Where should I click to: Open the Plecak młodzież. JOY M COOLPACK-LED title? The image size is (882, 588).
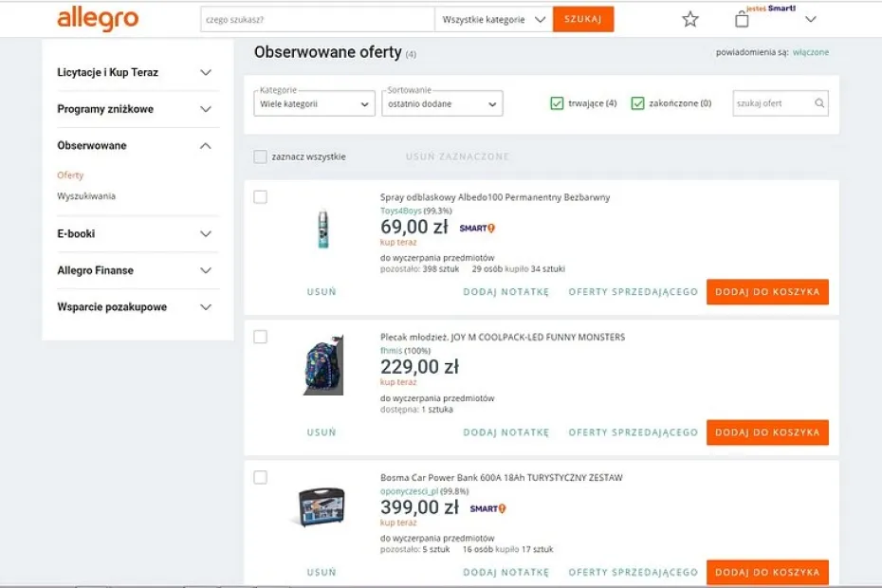pyautogui.click(x=503, y=337)
